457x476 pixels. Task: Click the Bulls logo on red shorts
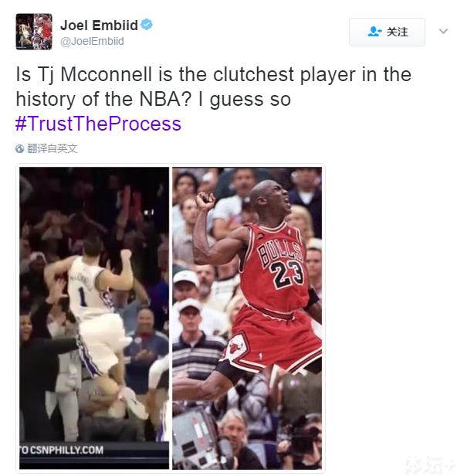click(x=235, y=347)
